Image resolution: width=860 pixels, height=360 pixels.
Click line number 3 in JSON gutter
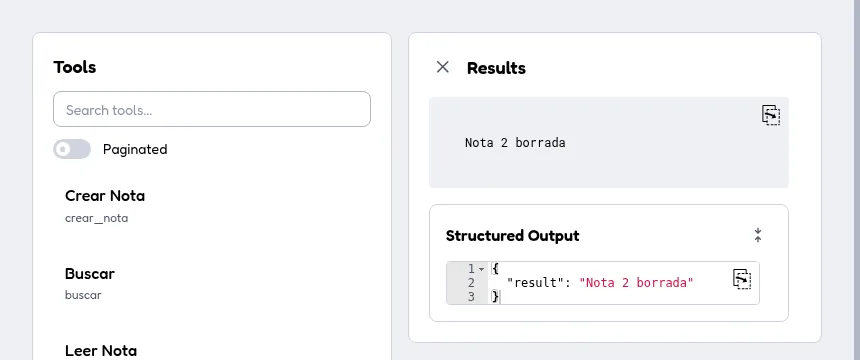471,297
